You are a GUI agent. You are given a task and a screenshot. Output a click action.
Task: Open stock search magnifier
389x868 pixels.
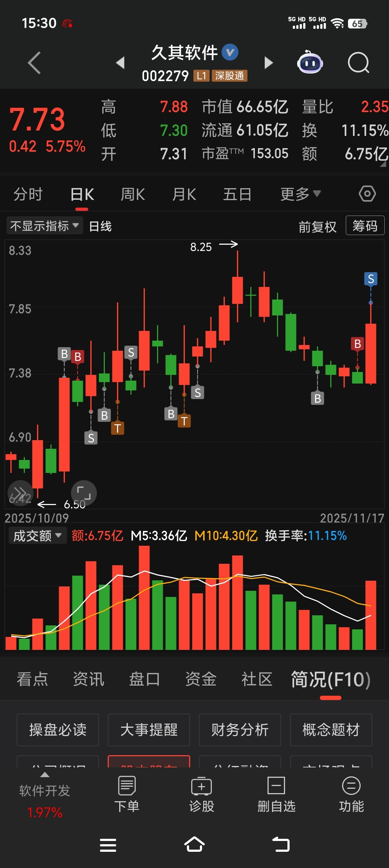click(x=358, y=63)
